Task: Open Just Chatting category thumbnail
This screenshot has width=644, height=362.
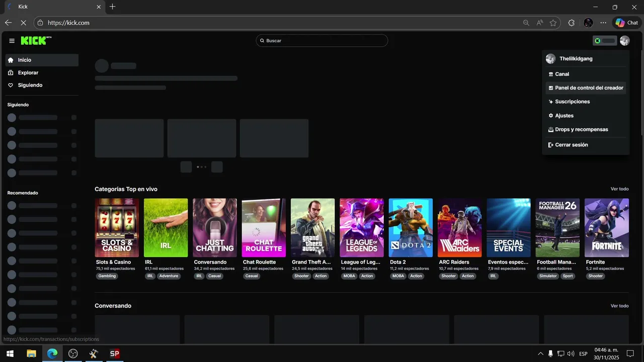Action: click(x=215, y=228)
